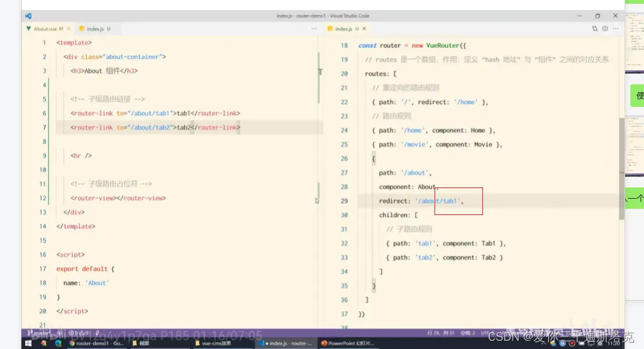Click the split editor right icon
The width and height of the screenshot is (644, 349).
click(x=605, y=29)
